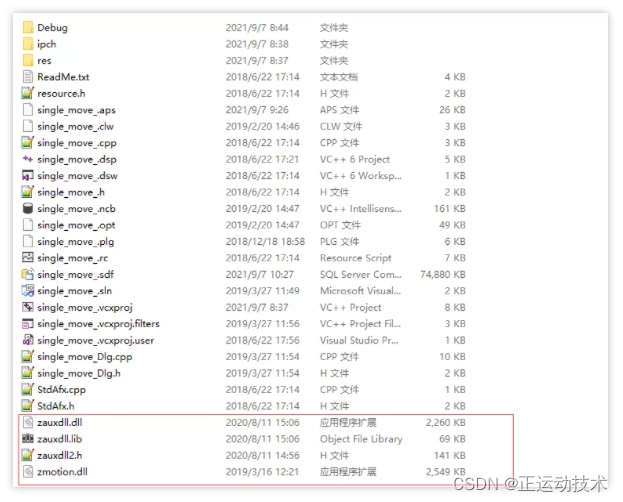Click the ipch folder icon

[x=28, y=44]
